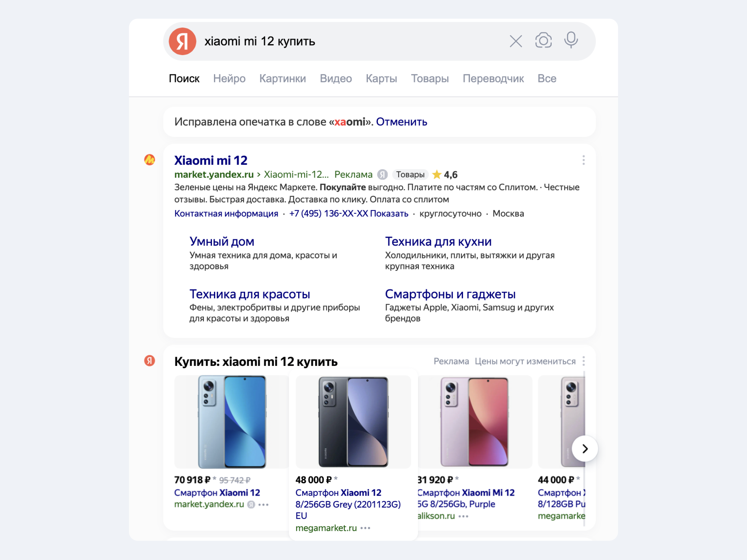747x560 pixels.
Task: Open purple Xiaomi Mi 12 phone thumbnail
Action: click(x=475, y=422)
